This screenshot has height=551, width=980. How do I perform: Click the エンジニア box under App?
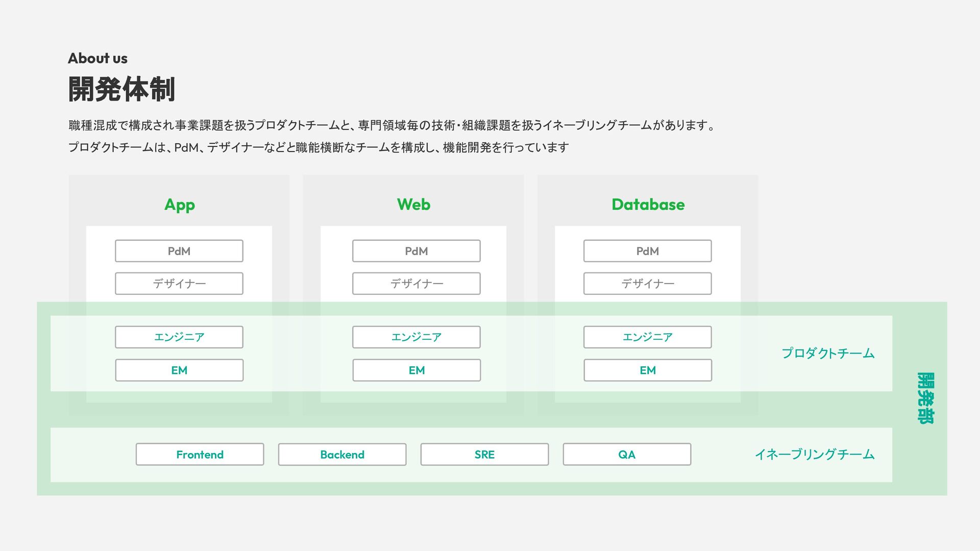click(x=179, y=337)
